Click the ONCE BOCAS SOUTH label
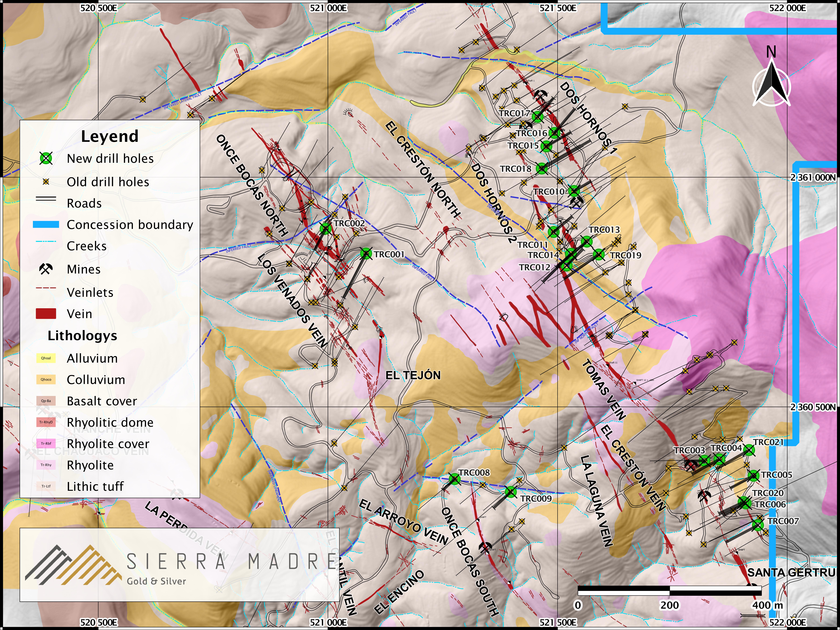Screen dimensions: 840x630 (x=470, y=562)
